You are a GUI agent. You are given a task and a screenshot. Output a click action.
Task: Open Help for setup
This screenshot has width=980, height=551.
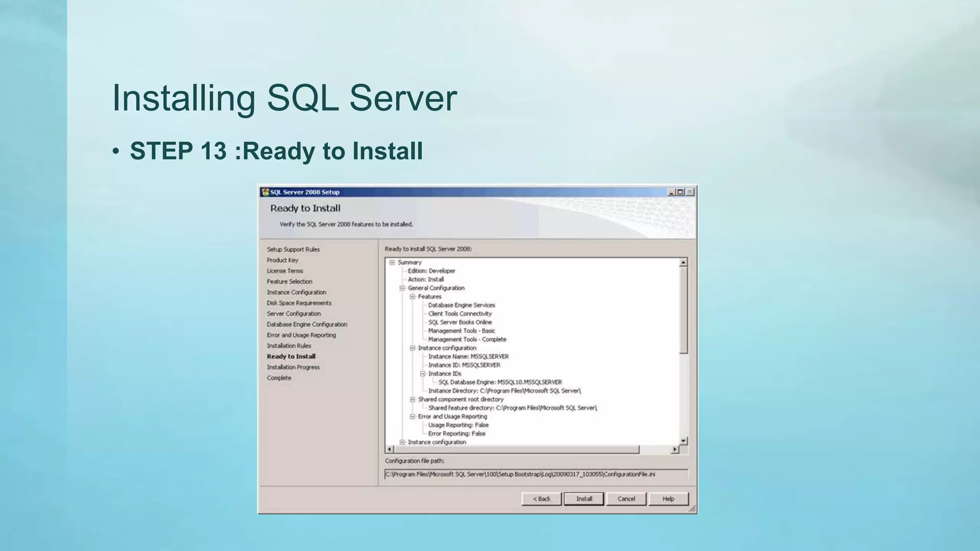(668, 499)
